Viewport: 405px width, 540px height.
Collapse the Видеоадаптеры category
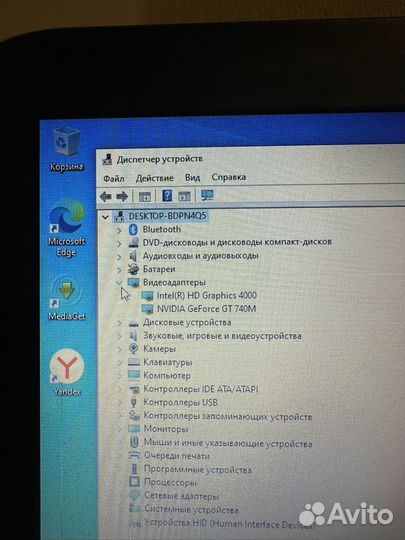click(x=119, y=283)
